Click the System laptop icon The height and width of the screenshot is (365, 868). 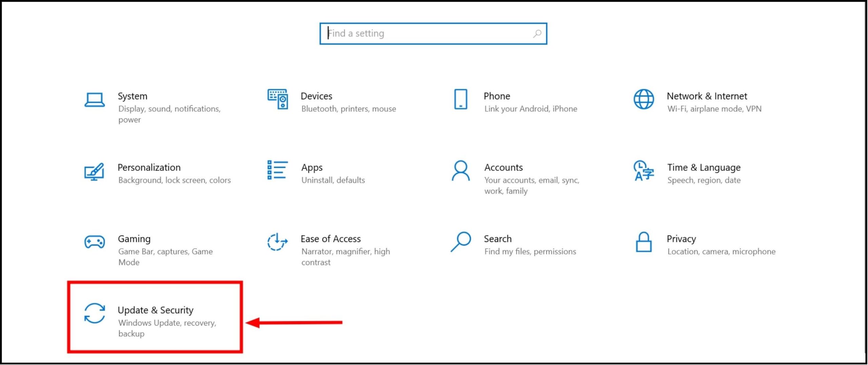[94, 100]
